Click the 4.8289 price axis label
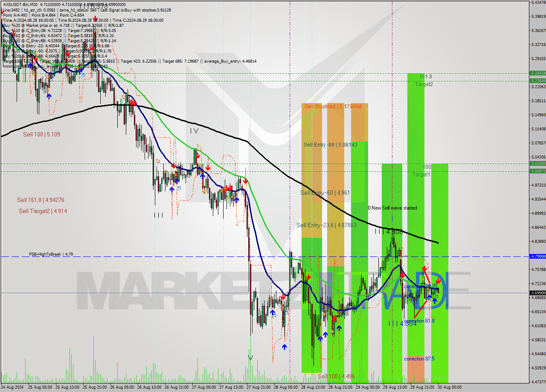This screenshot has width=546, height=392. coord(538,242)
